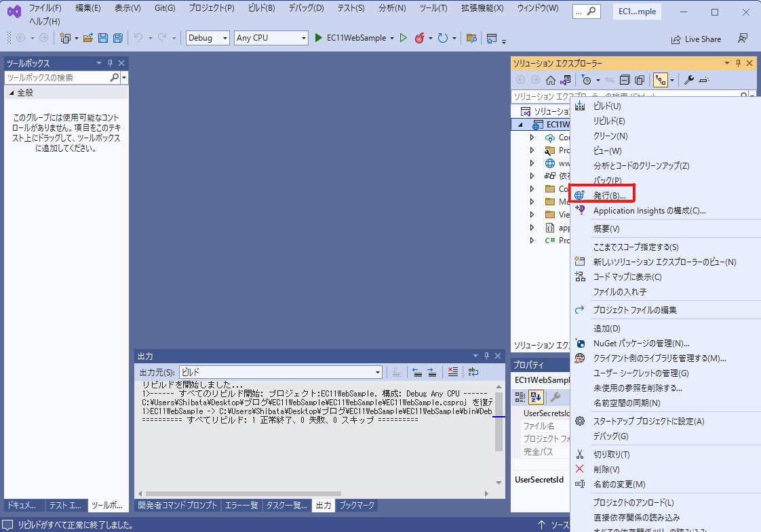Click the preview selected items icon
The height and width of the screenshot is (532, 761).
(x=704, y=80)
